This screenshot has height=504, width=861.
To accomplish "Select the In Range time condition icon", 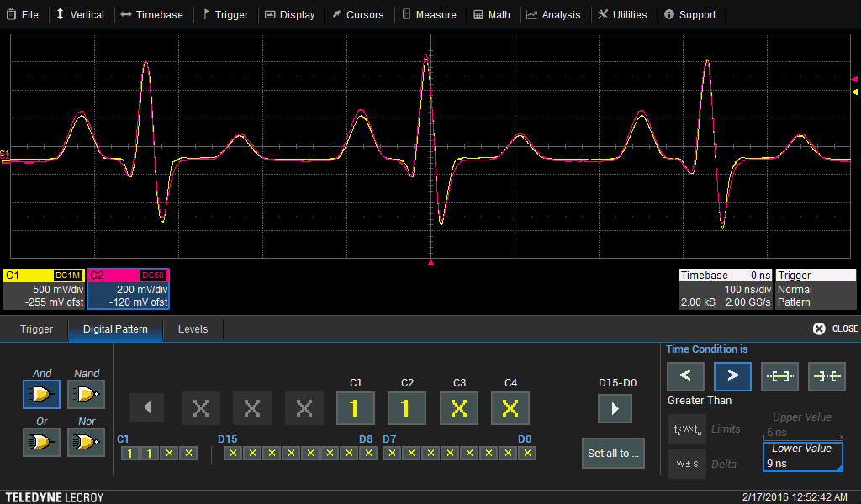I will click(779, 376).
